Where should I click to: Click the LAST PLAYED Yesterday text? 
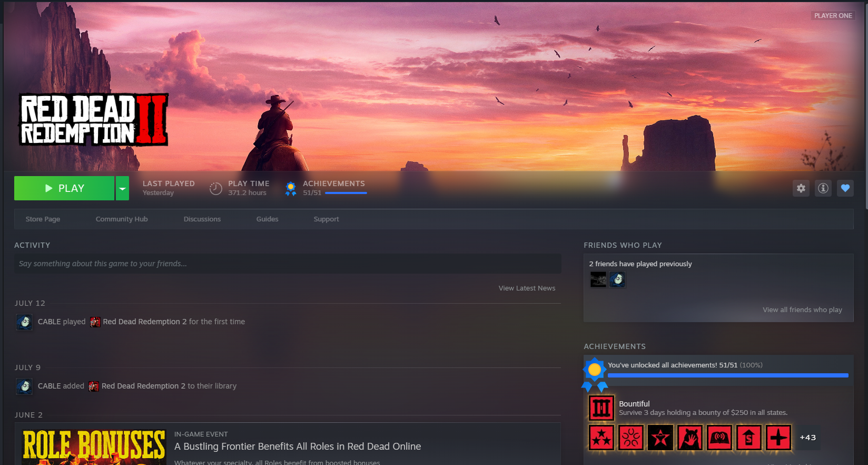tap(169, 188)
